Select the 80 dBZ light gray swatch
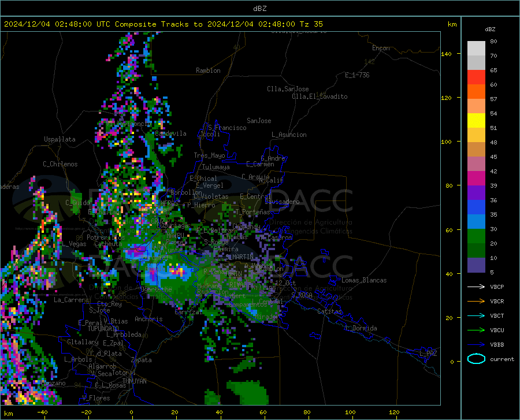Viewport: 520px width, 420px height. coord(476,49)
